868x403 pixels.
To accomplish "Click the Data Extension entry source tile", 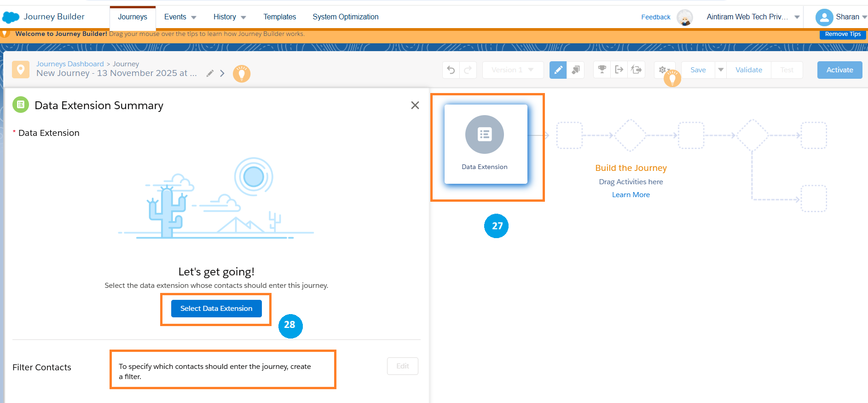I will coord(486,144).
